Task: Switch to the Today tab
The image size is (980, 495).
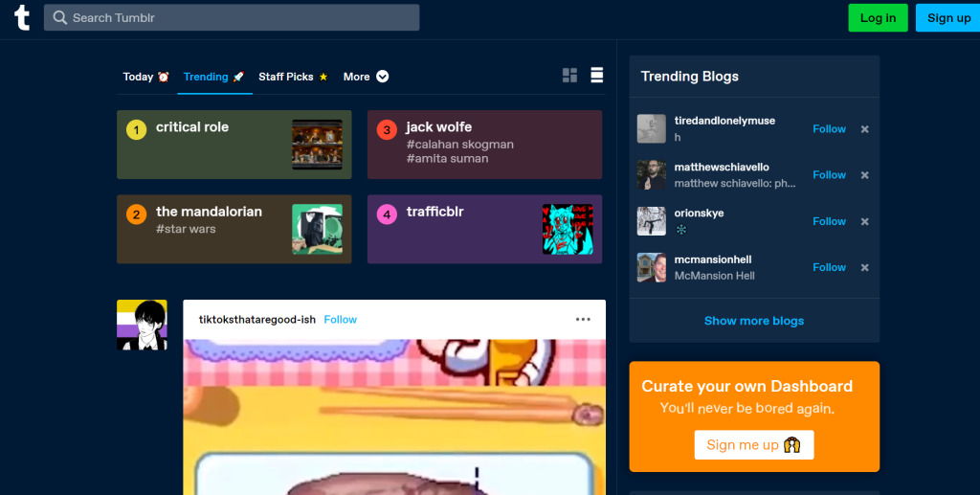Action: pyautogui.click(x=145, y=77)
